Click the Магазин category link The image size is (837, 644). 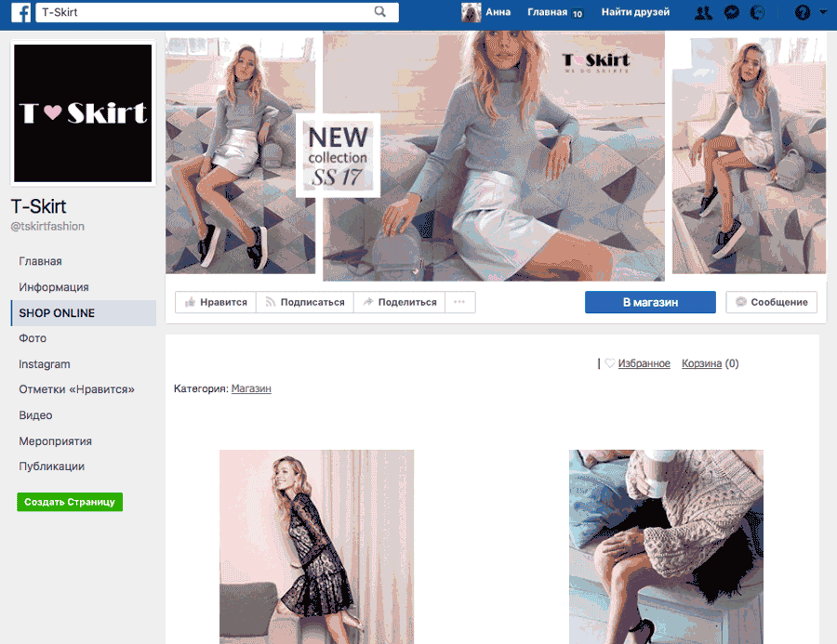tap(251, 388)
